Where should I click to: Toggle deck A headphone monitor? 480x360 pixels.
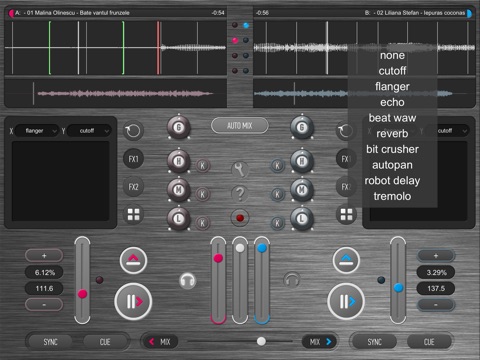[x=188, y=281]
